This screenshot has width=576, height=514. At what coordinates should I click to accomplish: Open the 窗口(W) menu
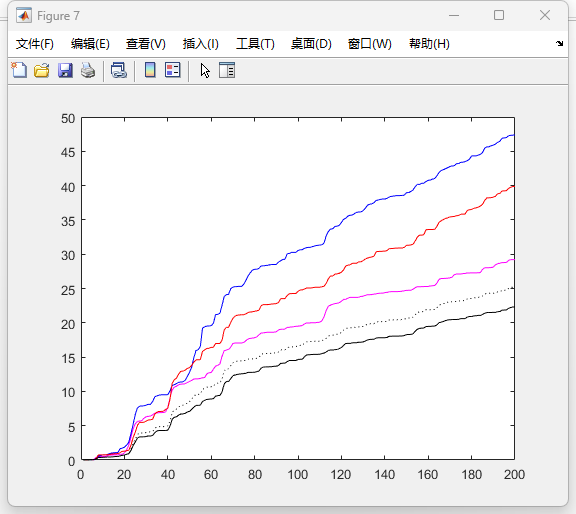click(x=370, y=44)
